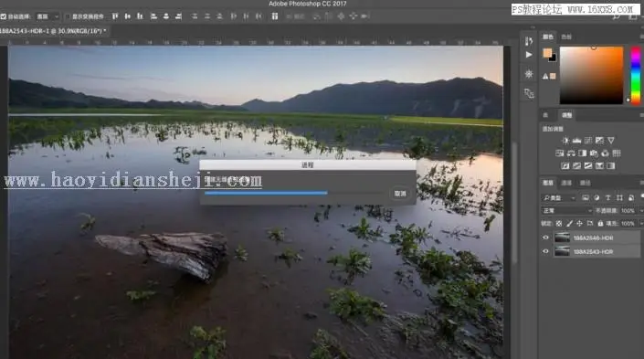Switch to the Channels tab
644x359 pixels.
pos(566,183)
